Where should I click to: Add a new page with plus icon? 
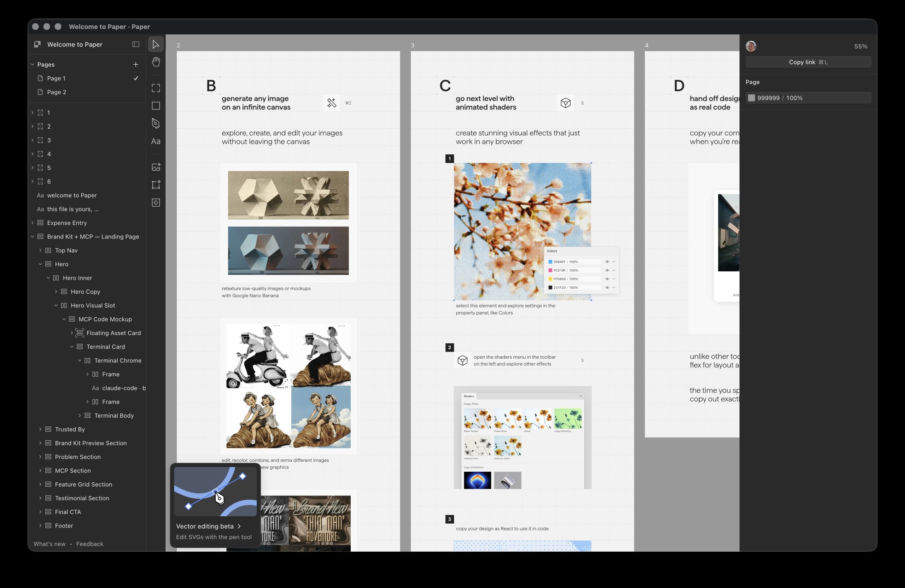coord(136,65)
